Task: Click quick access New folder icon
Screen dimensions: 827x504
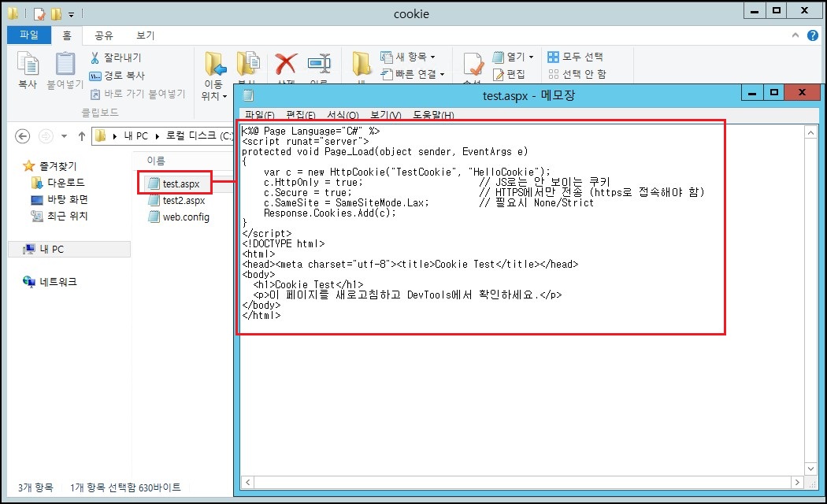Action: coord(55,13)
